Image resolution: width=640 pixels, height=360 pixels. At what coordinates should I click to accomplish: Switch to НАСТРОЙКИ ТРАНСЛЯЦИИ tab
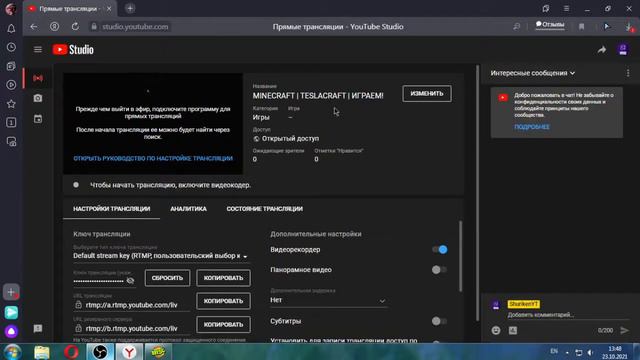click(x=111, y=209)
